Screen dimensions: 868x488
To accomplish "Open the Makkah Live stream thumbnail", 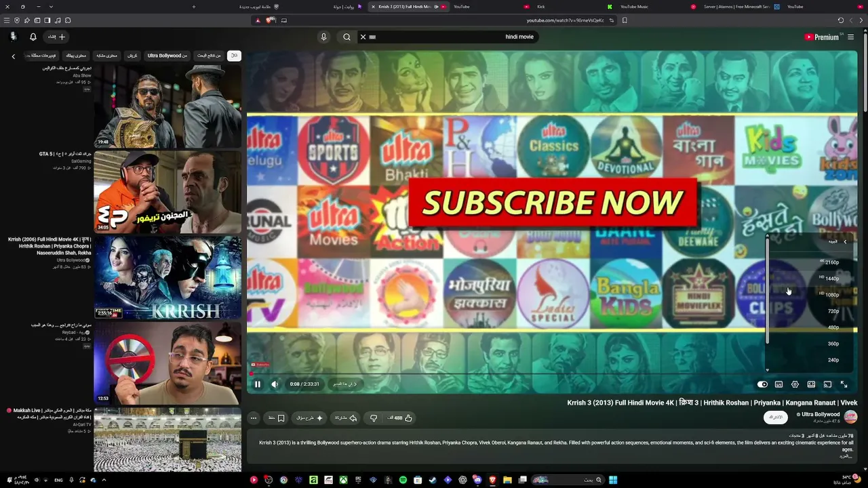I will [167, 439].
